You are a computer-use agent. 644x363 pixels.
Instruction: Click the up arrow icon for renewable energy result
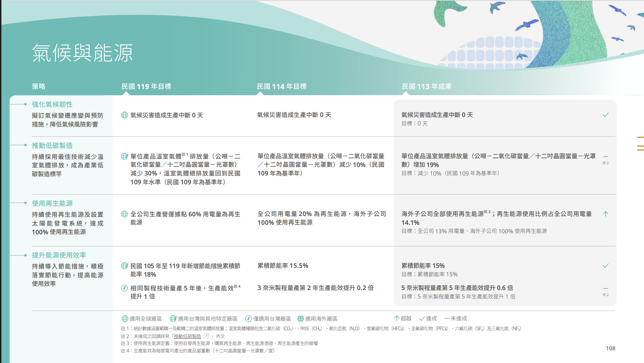click(606, 214)
